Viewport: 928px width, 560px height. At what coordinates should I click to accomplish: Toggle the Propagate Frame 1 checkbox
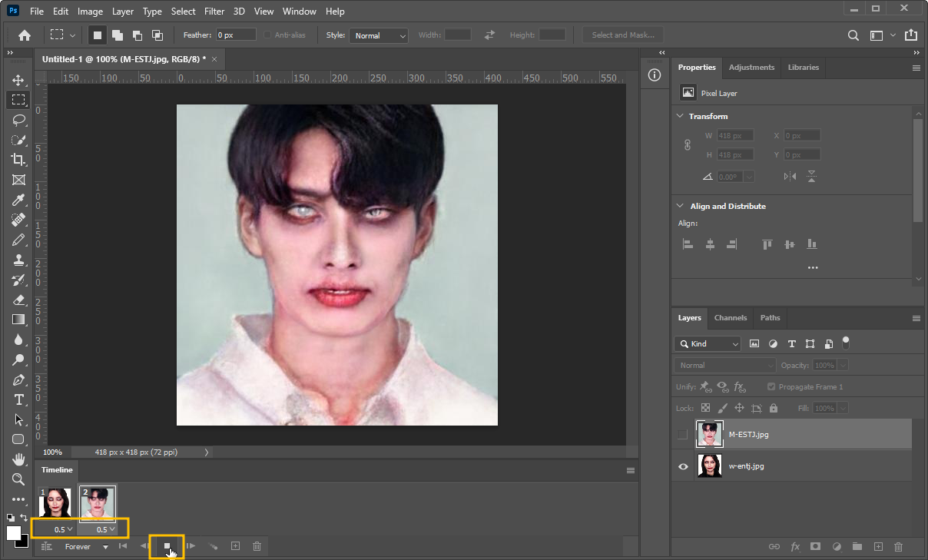pyautogui.click(x=771, y=387)
